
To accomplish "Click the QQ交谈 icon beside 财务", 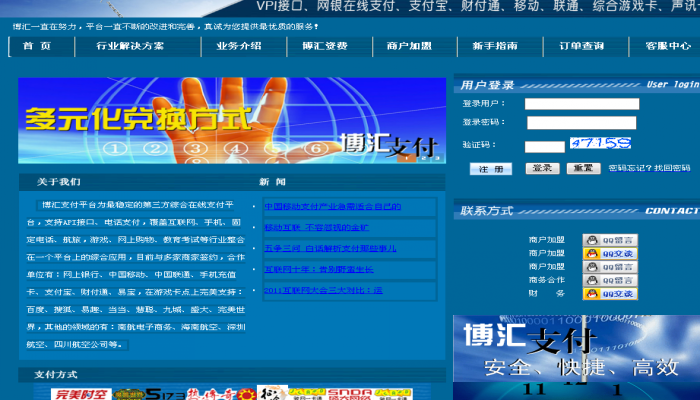I will [x=610, y=294].
